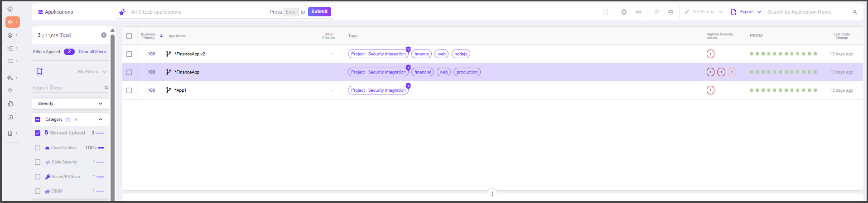Check the Cloud Context filter checkbox

point(38,148)
